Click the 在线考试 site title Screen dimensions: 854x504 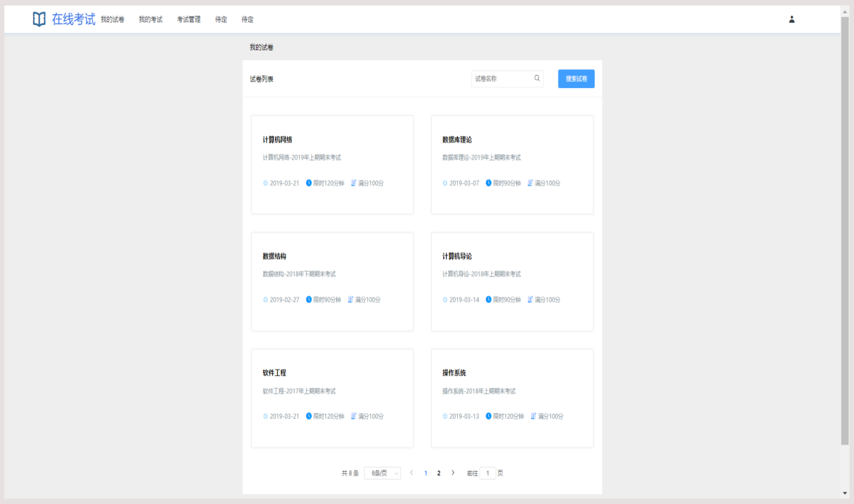[x=73, y=20]
